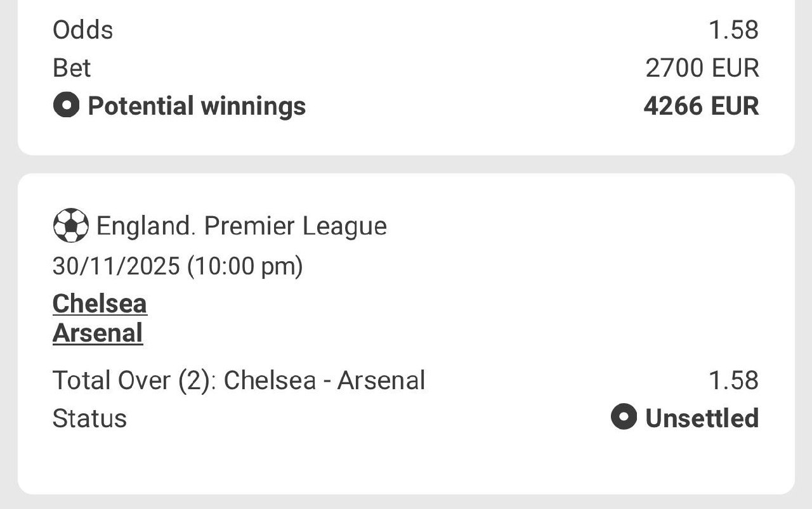Open the Arsenal team link
Image resolution: width=812 pixels, height=509 pixels.
tap(98, 333)
